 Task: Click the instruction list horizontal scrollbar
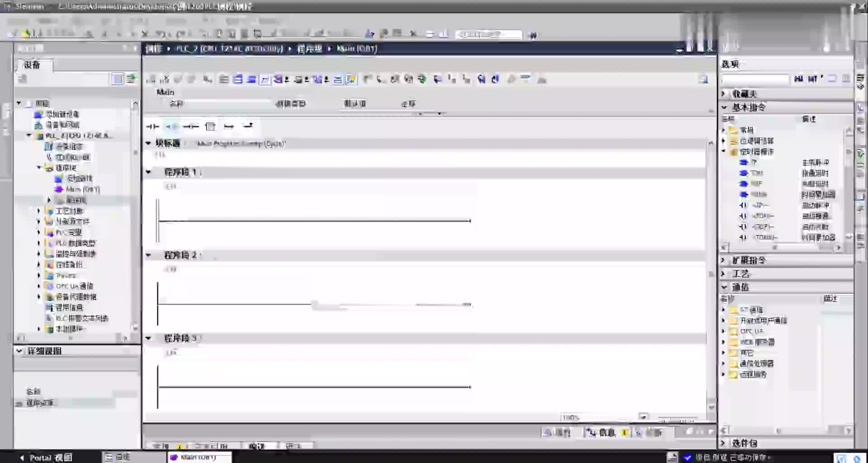pos(781,247)
